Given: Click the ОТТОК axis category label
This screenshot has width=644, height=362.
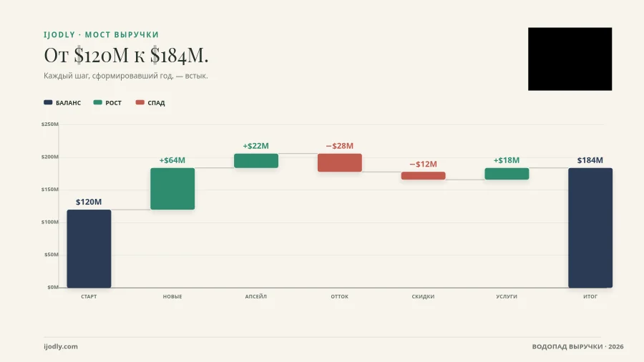Looking at the screenshot, I should (x=340, y=296).
